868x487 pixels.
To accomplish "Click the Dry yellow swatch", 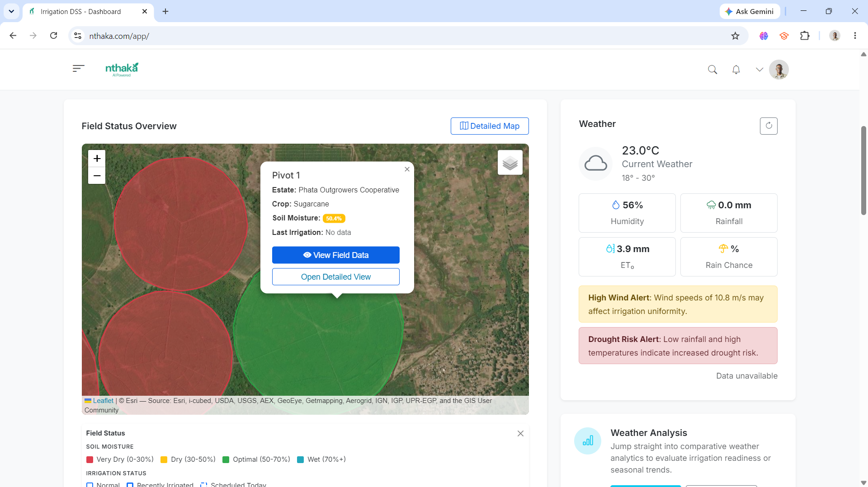I will pos(164,459).
